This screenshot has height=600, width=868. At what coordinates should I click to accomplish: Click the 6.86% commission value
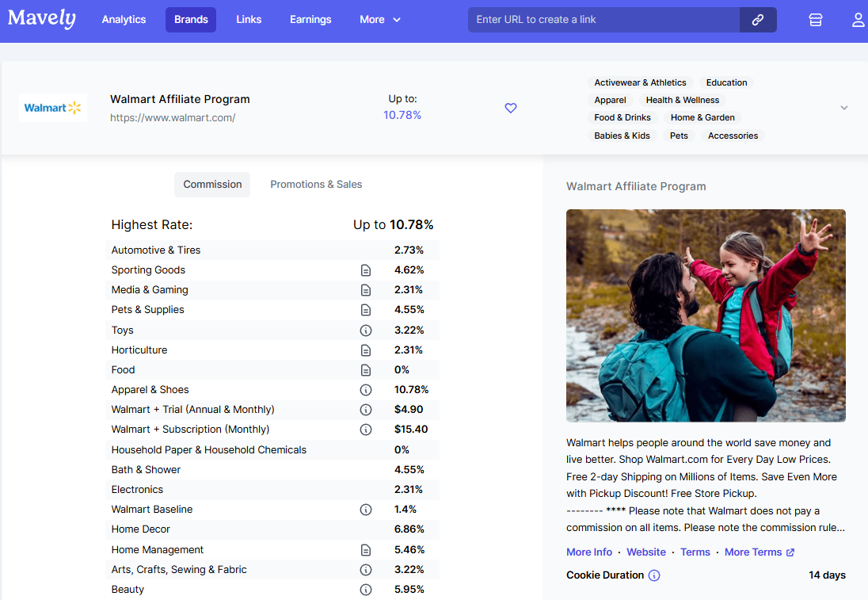click(x=409, y=529)
